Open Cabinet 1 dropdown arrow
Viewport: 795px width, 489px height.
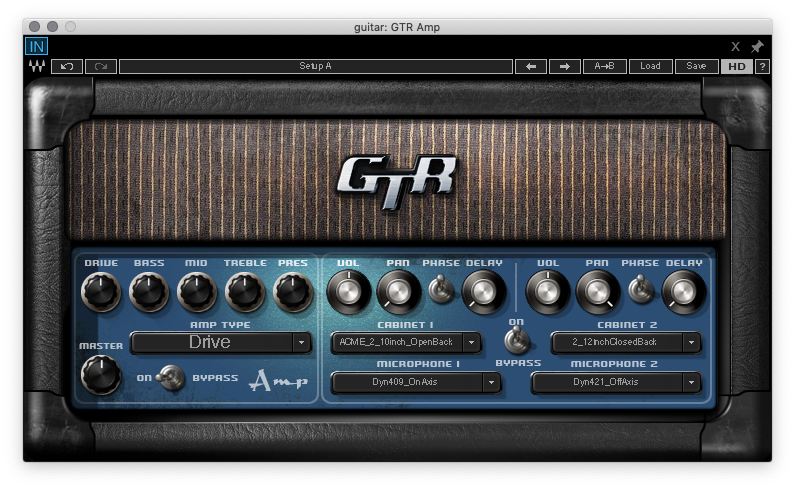click(x=472, y=342)
